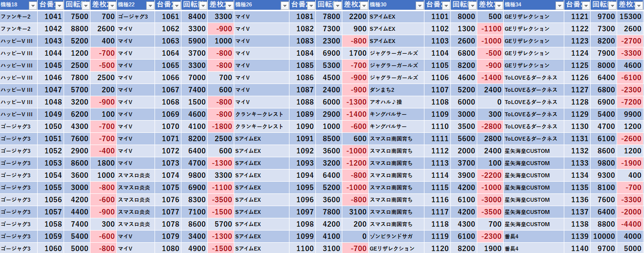Select the 差枚 value 2600 in row 1042

pos(104,29)
